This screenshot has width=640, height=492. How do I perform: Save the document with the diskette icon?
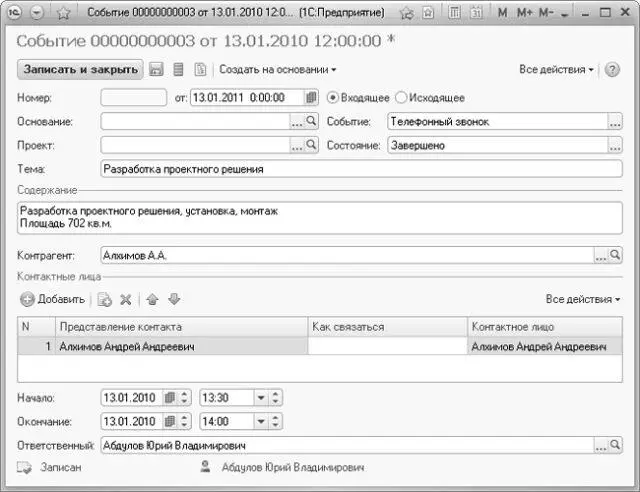pyautogui.click(x=156, y=69)
